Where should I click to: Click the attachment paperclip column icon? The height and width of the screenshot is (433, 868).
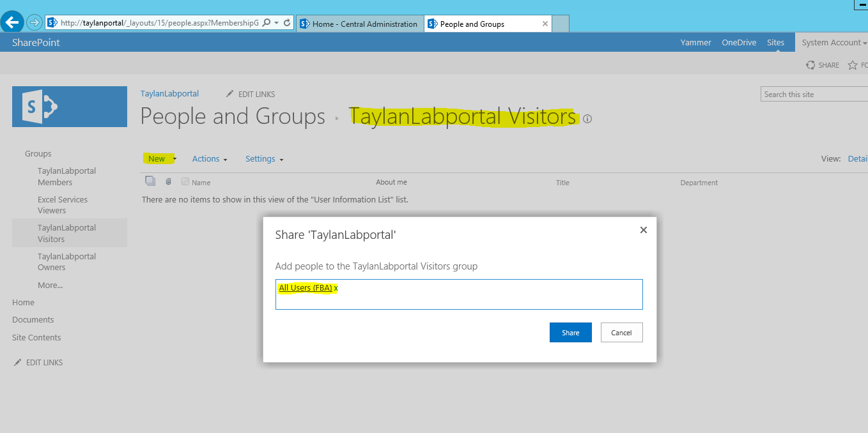pos(168,182)
